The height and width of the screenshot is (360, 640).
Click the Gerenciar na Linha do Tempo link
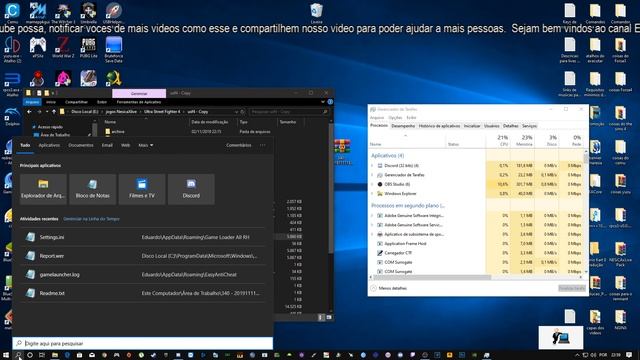pos(91,219)
